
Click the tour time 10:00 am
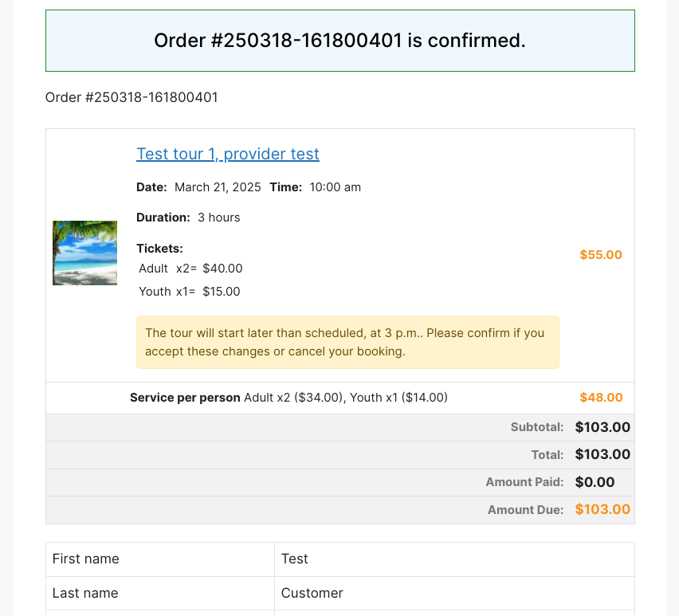click(336, 187)
